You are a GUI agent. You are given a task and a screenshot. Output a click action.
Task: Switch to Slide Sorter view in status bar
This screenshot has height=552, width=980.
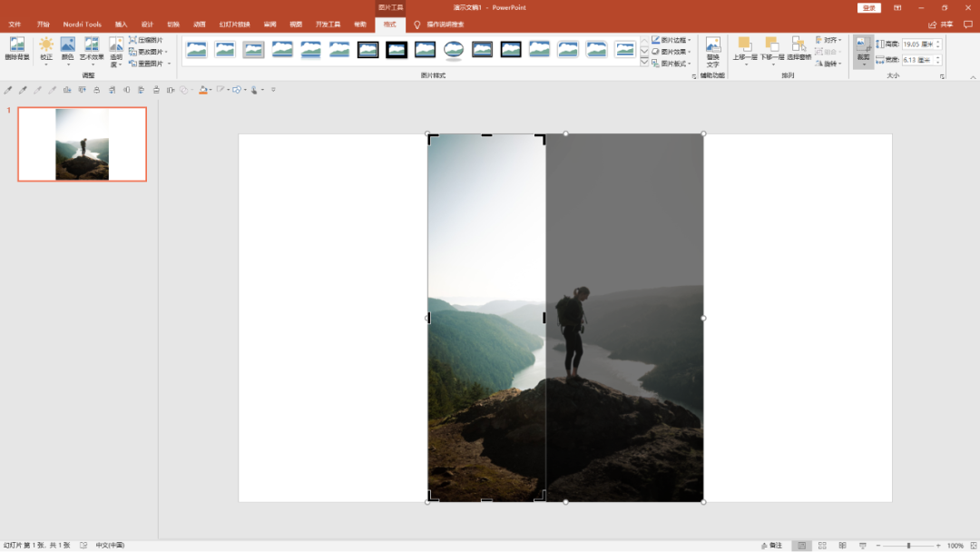click(x=822, y=546)
